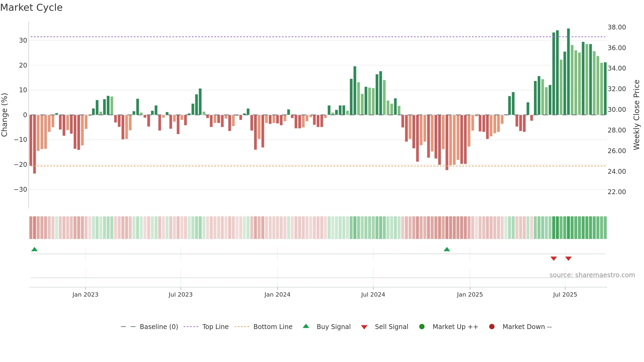The image size is (644, 362).
Task: Click the Market Cycle chart title
Action: tap(31, 8)
